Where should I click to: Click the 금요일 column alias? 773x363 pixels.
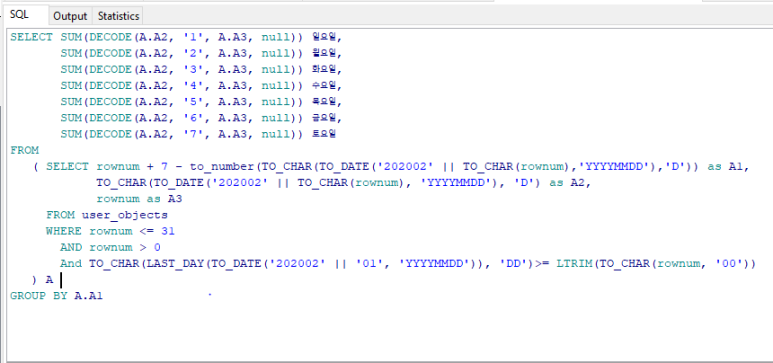(324, 118)
